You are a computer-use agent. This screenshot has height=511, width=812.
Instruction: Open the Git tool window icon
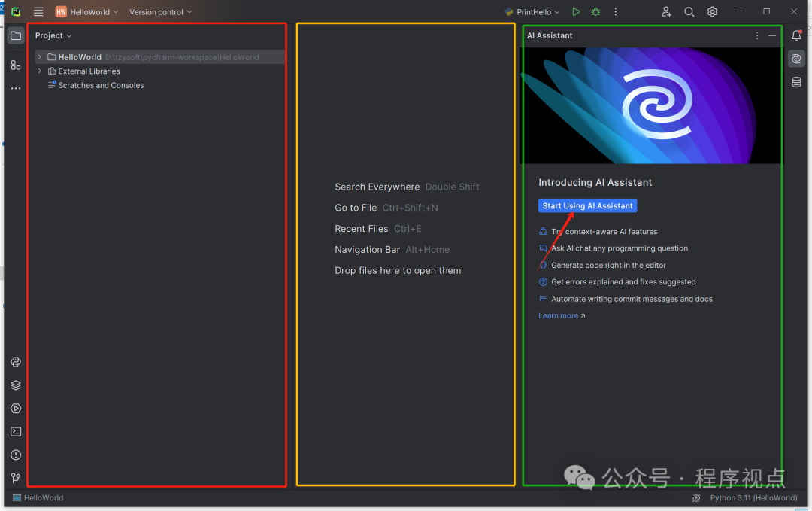(x=16, y=477)
